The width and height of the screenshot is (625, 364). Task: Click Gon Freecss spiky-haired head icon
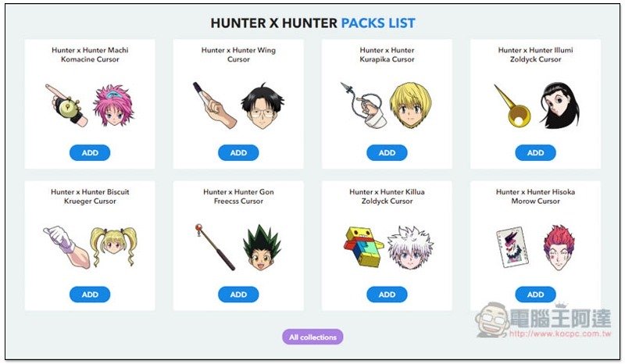(x=262, y=247)
